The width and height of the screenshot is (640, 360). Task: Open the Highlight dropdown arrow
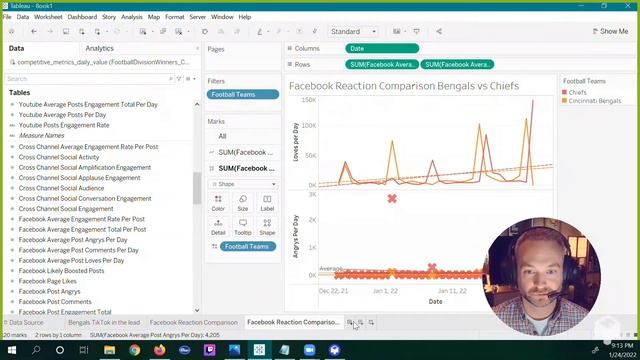[268, 31]
